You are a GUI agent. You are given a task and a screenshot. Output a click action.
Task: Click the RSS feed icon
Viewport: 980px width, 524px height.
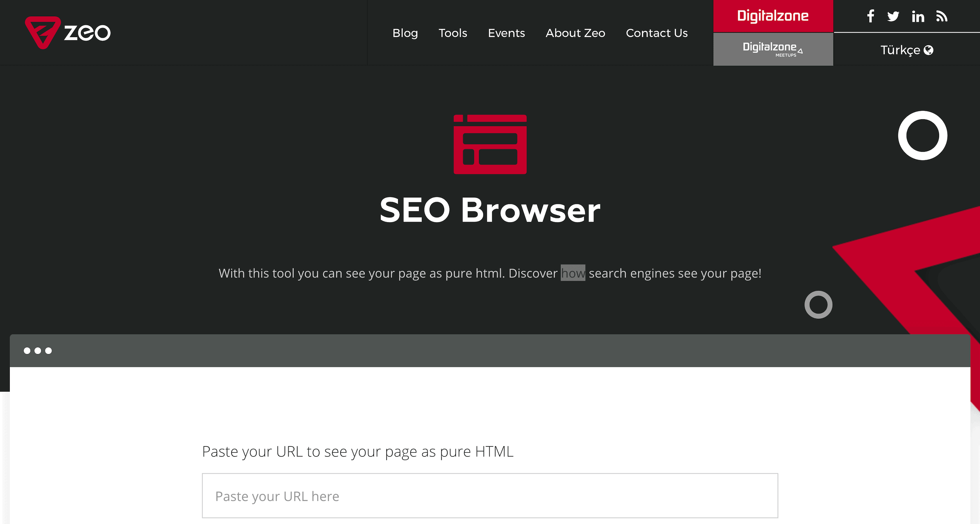pos(941,17)
